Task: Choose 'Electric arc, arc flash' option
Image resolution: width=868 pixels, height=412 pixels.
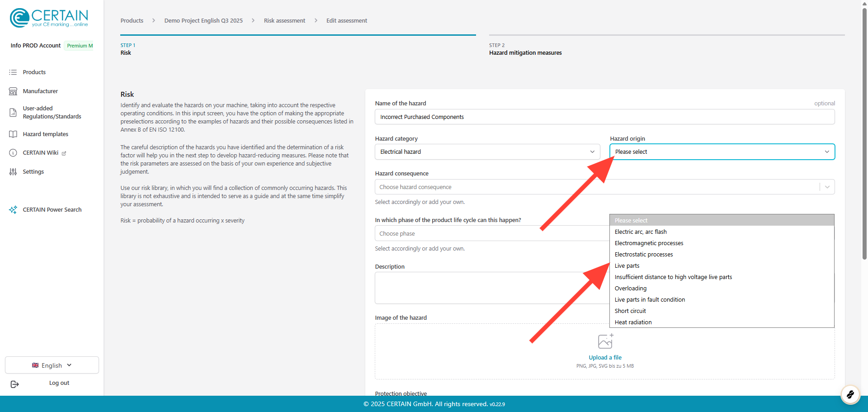Action: [x=722, y=232]
